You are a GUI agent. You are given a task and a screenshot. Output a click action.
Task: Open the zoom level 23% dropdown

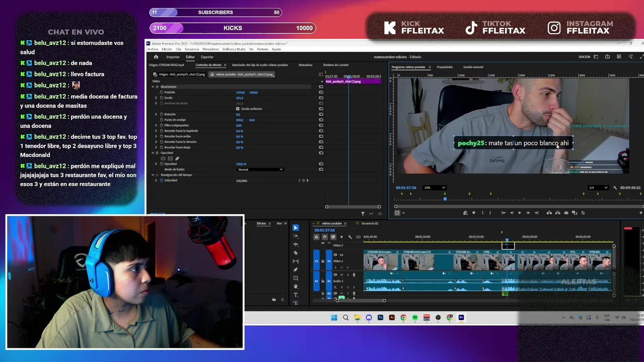tap(435, 188)
